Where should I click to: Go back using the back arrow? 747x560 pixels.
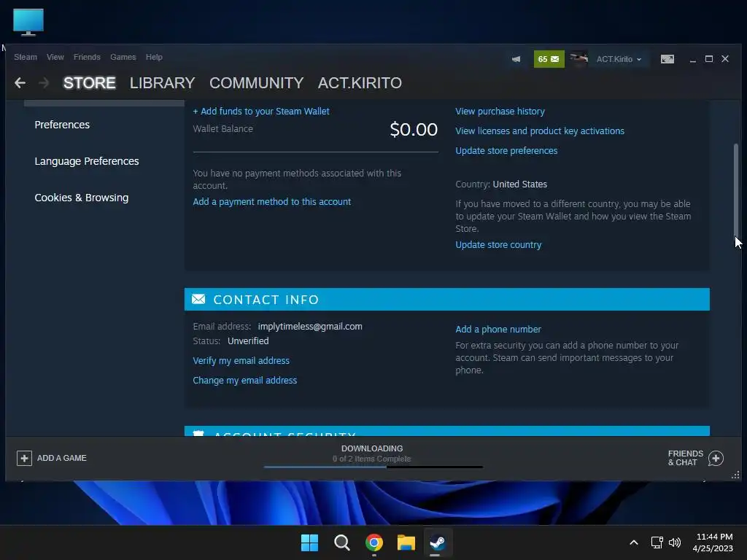pyautogui.click(x=20, y=83)
